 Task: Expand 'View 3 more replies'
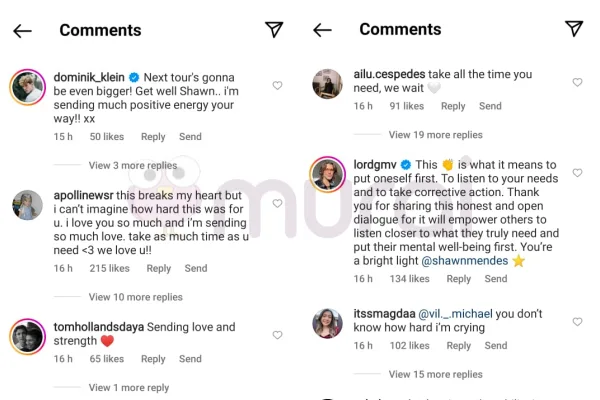[x=133, y=166]
